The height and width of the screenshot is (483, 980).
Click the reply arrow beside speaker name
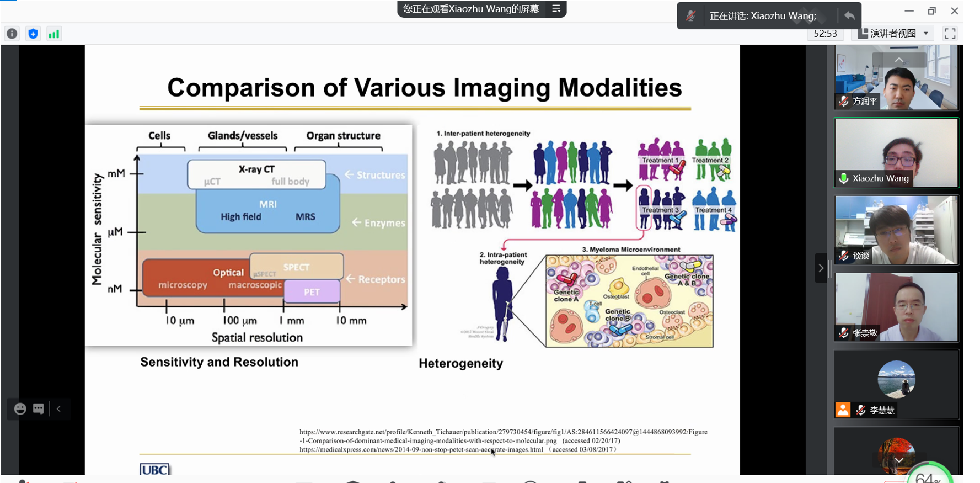849,16
